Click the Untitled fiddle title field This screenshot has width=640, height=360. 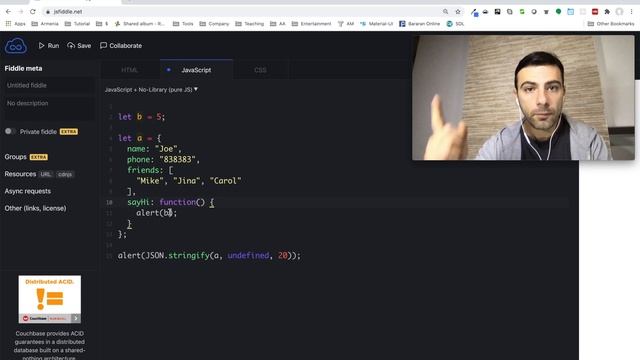tap(49, 85)
